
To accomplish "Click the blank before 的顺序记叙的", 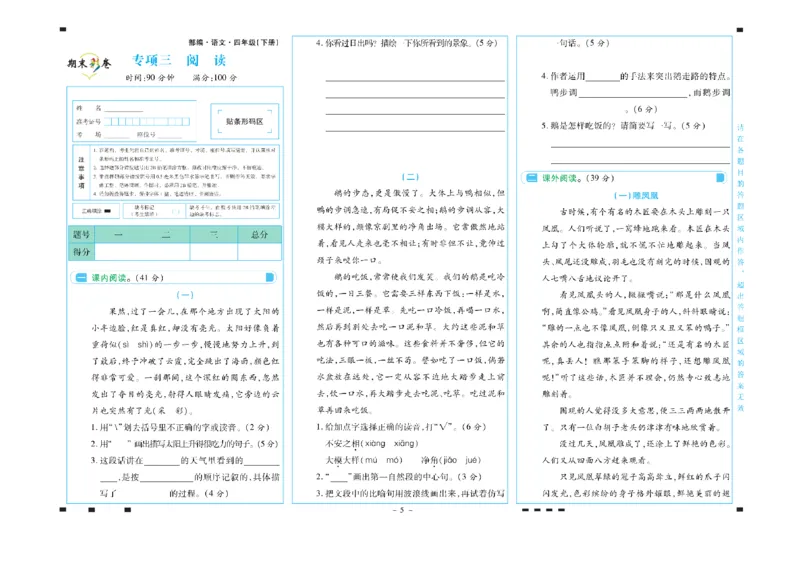I will tap(166, 478).
